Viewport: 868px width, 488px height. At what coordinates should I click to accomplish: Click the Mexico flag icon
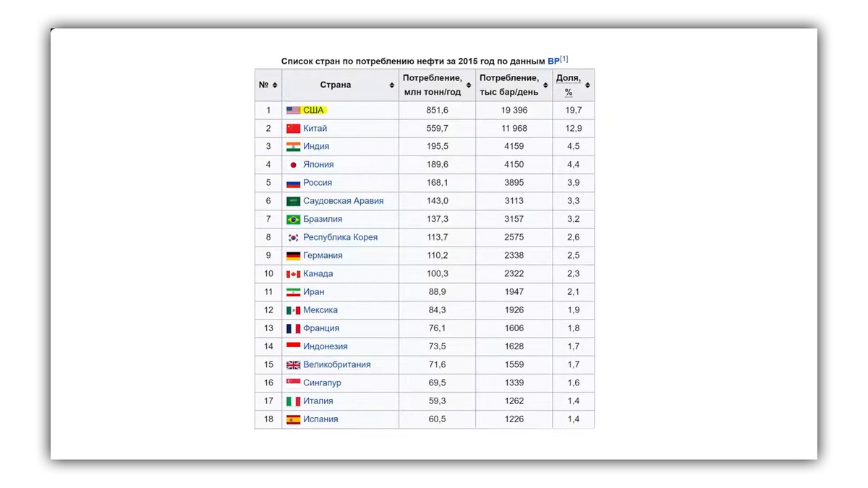click(293, 310)
